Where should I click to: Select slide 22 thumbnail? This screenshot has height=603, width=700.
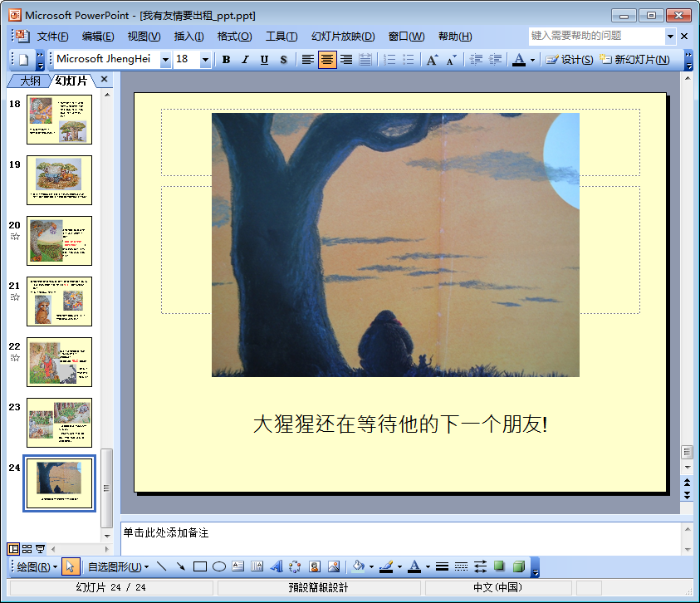click(x=60, y=362)
